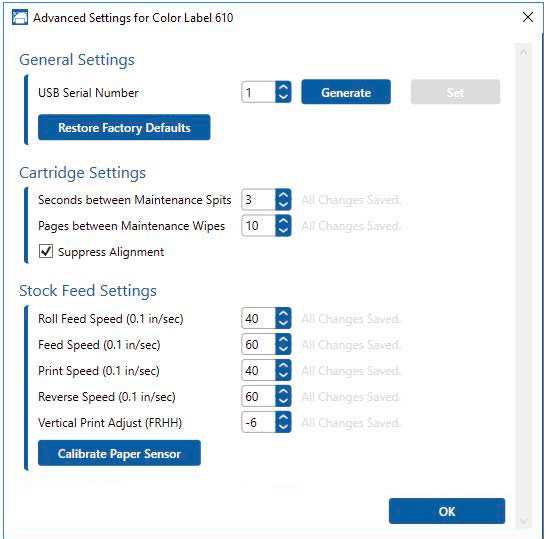Decrease Pages between Maintenance Wipes value

click(x=283, y=231)
